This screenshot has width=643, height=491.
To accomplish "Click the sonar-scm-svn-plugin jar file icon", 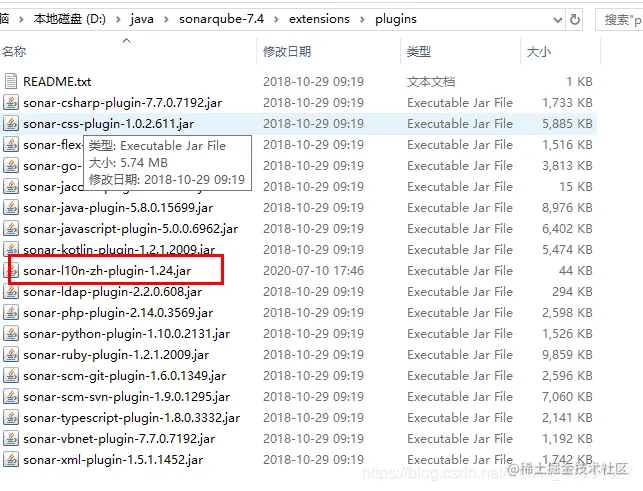I will click(11, 397).
